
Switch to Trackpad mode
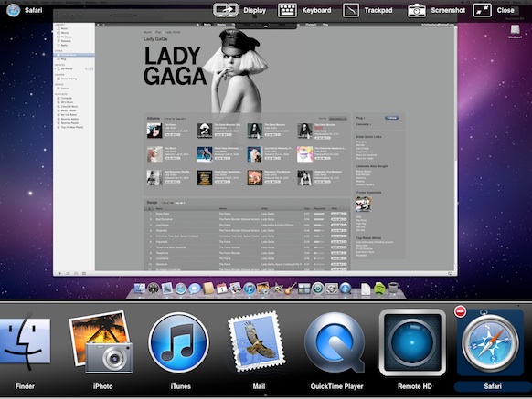pos(367,10)
